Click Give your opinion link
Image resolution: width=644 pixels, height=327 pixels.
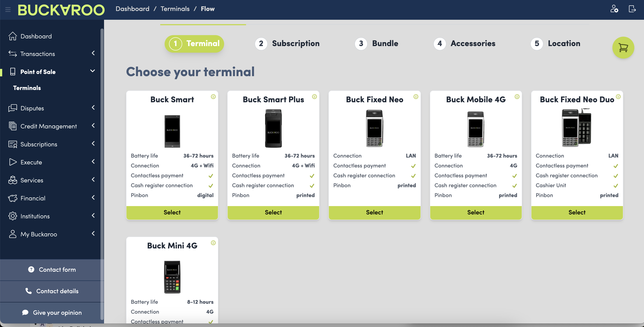click(52, 313)
